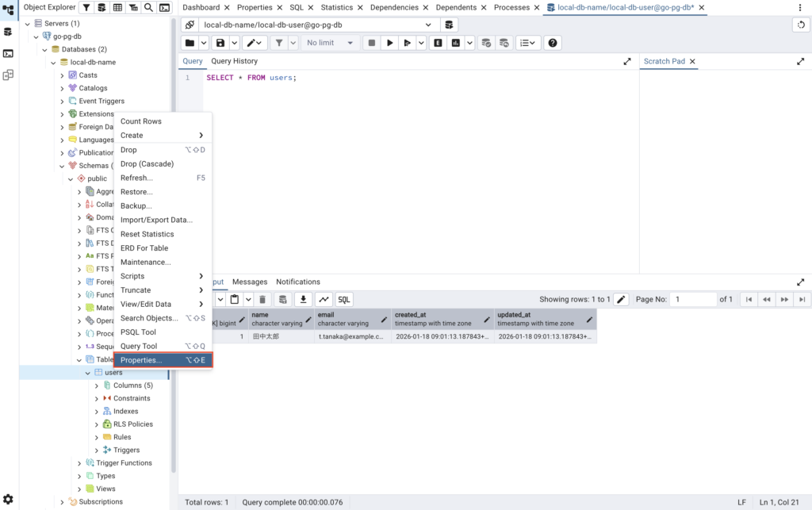Click the Page No input field
Viewport: 812px width, 510px height.
(693, 299)
